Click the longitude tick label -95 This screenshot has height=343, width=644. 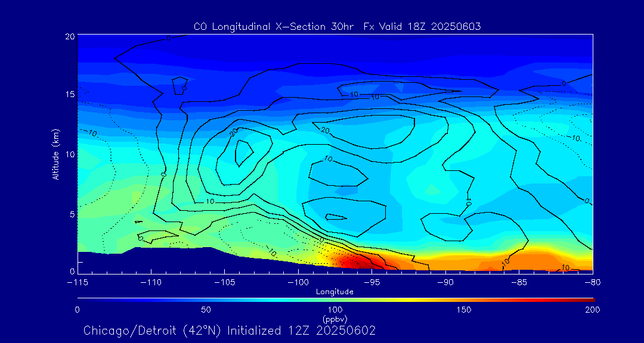pyautogui.click(x=371, y=282)
